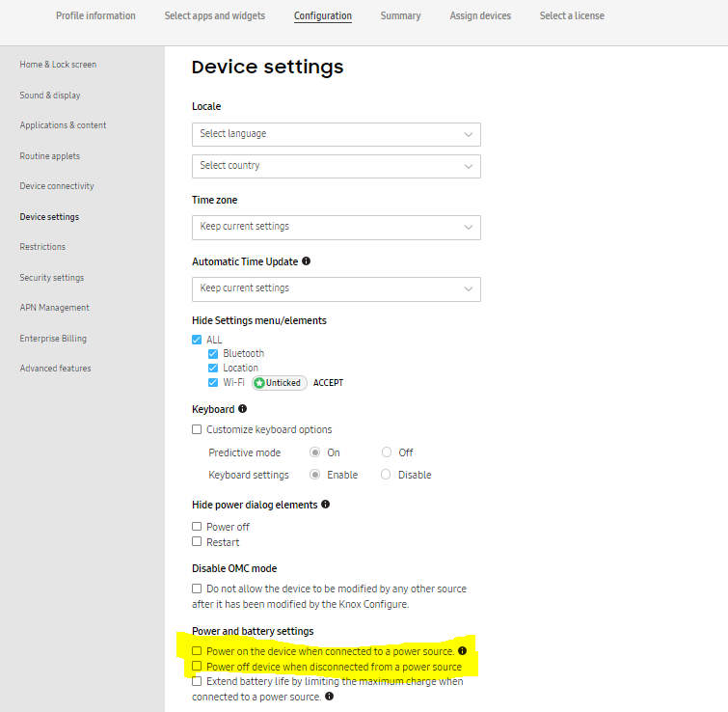Image resolution: width=728 pixels, height=712 pixels.
Task: Check Power on the device when connected
Action: (197, 651)
